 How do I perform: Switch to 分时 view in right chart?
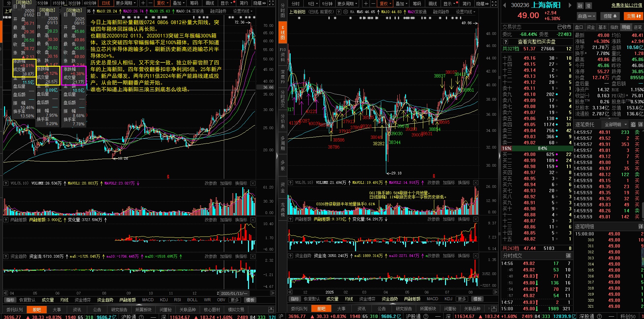point(296,3)
